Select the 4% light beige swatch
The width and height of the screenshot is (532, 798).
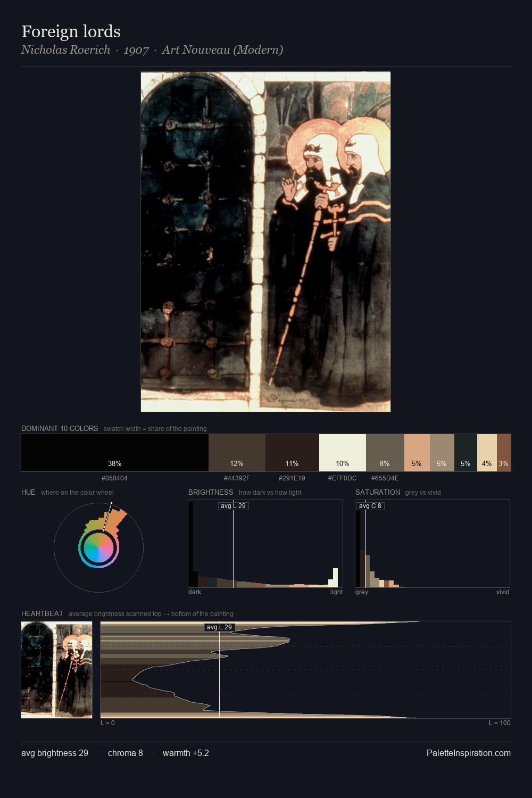(487, 453)
